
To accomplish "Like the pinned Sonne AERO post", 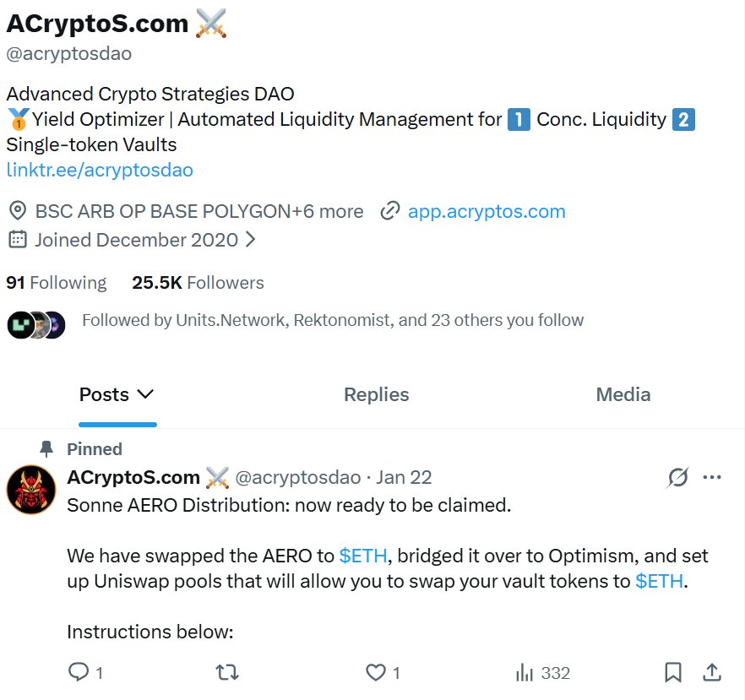I will (375, 672).
